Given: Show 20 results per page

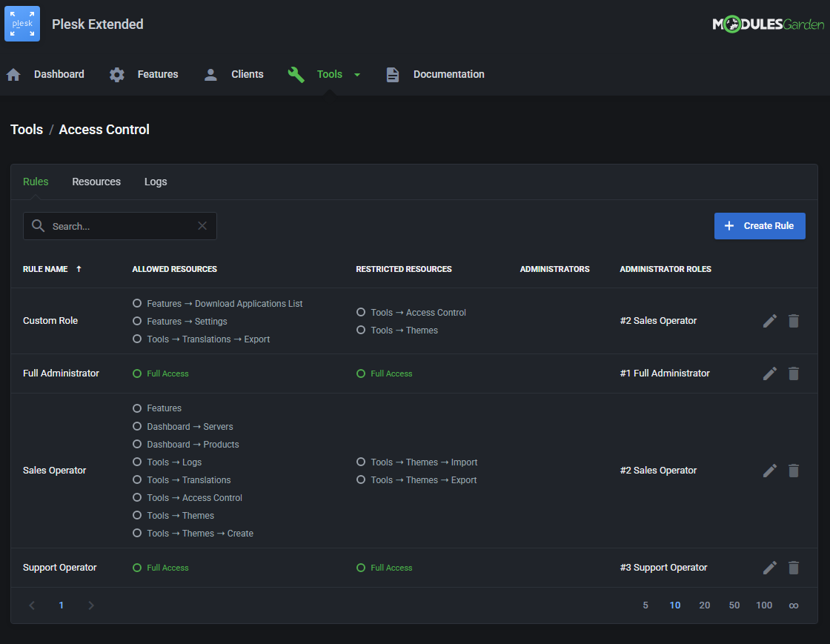Looking at the screenshot, I should coord(705,605).
